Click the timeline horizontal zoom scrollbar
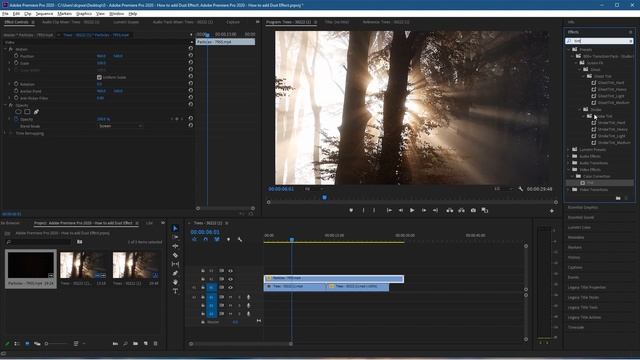Screen dimensions: 640x360 click(x=241, y=344)
